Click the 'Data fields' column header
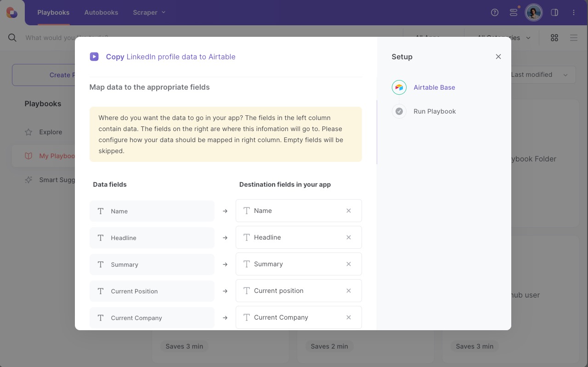This screenshot has height=367, width=588. (110, 184)
